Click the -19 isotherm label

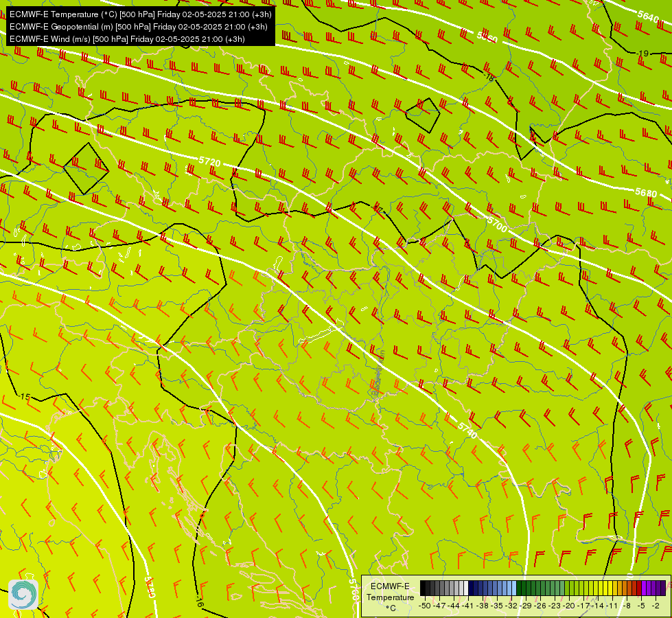[x=642, y=53]
